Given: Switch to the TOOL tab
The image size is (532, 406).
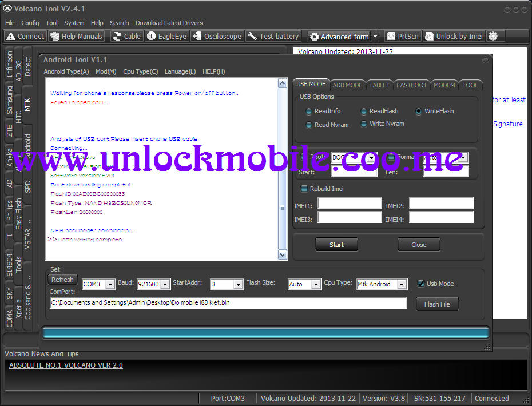Looking at the screenshot, I should [x=470, y=85].
